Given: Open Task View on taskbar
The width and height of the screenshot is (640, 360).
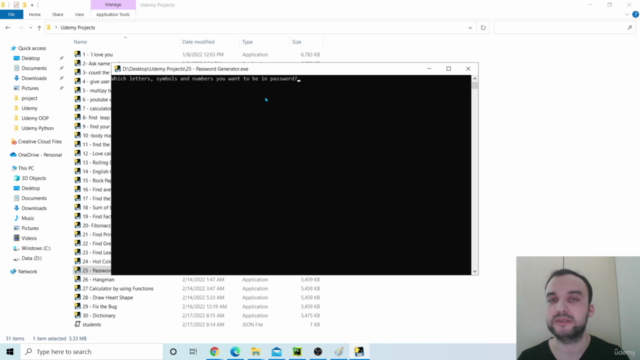Looking at the screenshot, I should point(193,351).
